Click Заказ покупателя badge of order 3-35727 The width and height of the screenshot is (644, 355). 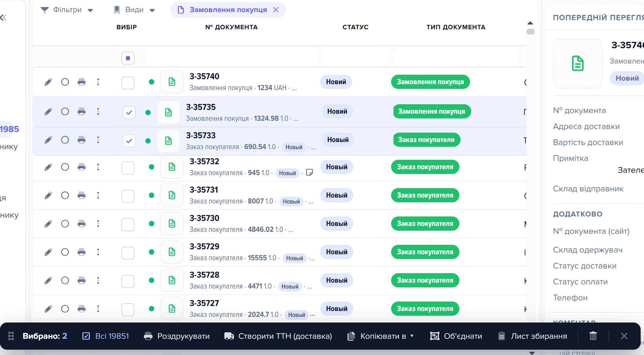click(x=425, y=309)
